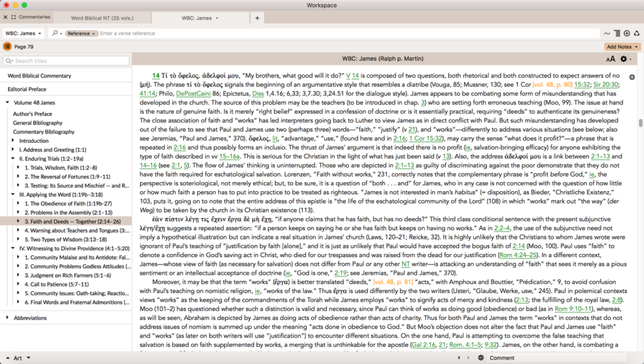Click the text comparison wavy line icon
The image size is (644, 364).
tap(607, 33)
